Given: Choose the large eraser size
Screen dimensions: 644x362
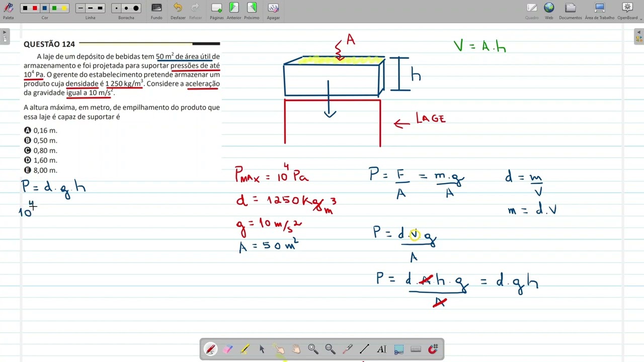Looking at the screenshot, I should point(136,8).
